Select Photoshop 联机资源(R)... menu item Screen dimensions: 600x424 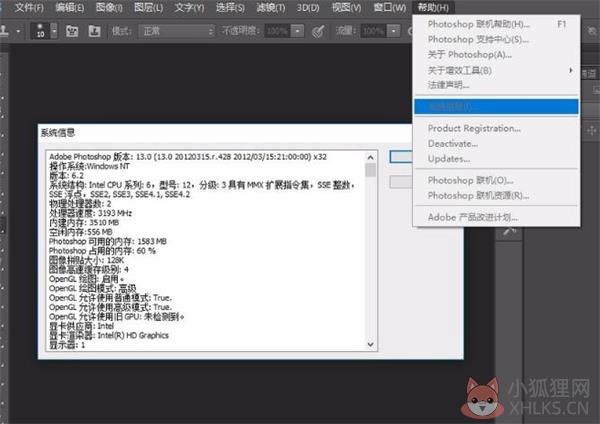pyautogui.click(x=497, y=196)
